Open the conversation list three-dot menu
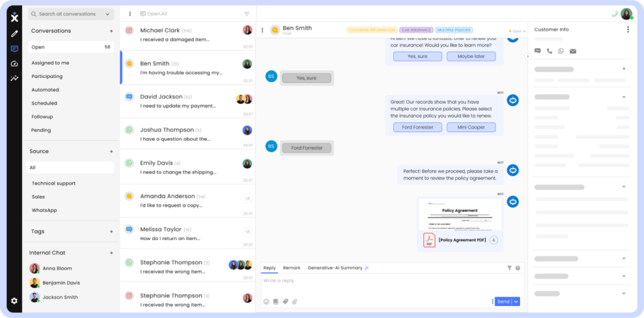This screenshot has height=318, width=644. [130, 14]
